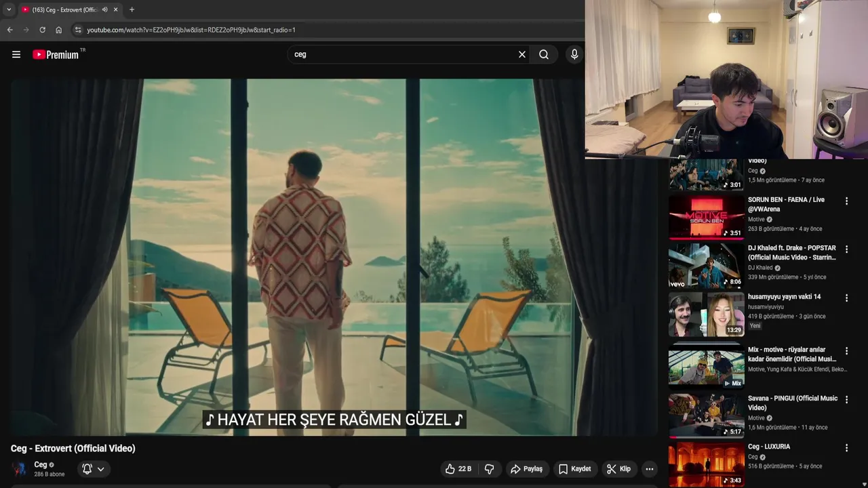View site information next to the URL
Screen dimensions: 868x488
coord(78,30)
